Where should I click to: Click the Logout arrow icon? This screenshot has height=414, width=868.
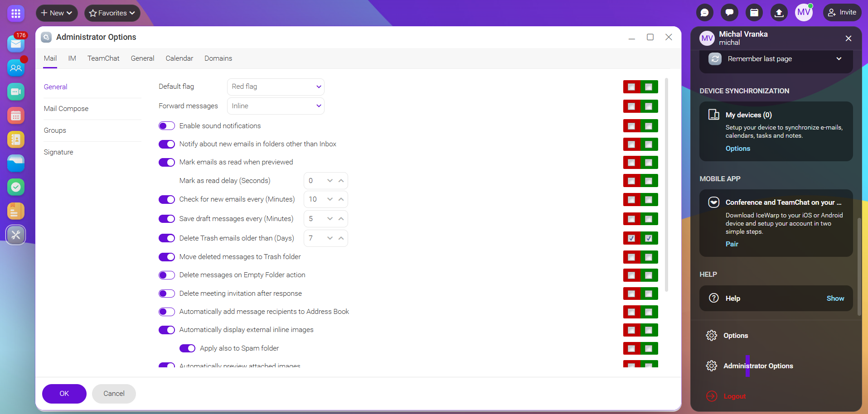(x=712, y=396)
